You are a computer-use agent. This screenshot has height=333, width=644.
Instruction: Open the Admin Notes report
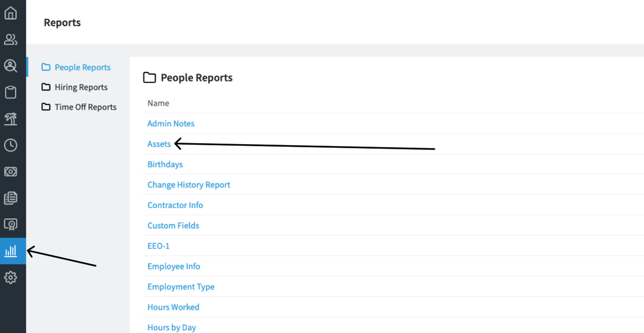[x=171, y=124]
